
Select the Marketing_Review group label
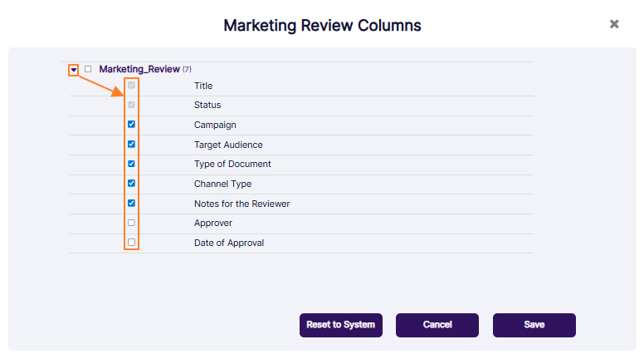pyautogui.click(x=139, y=69)
